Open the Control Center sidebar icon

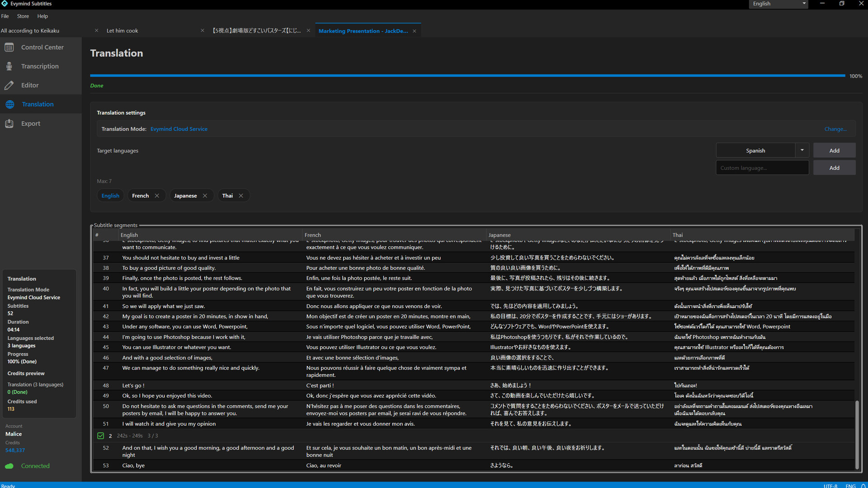pos(9,47)
